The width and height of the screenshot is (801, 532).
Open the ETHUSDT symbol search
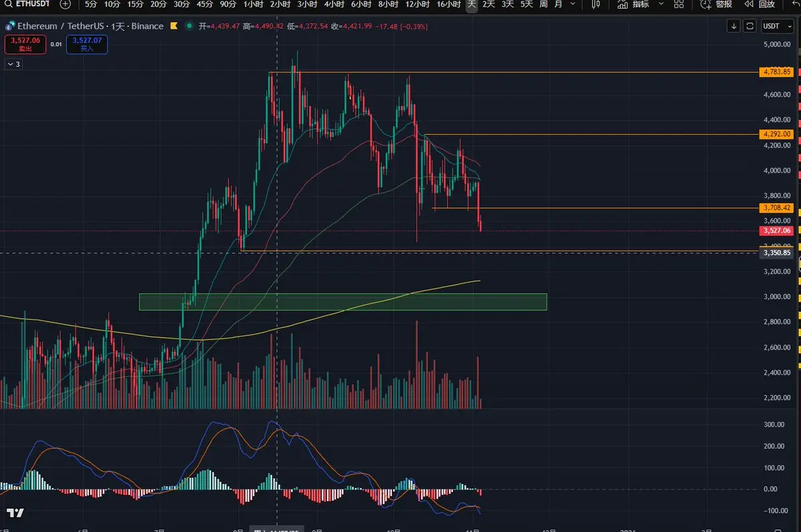(27, 4)
